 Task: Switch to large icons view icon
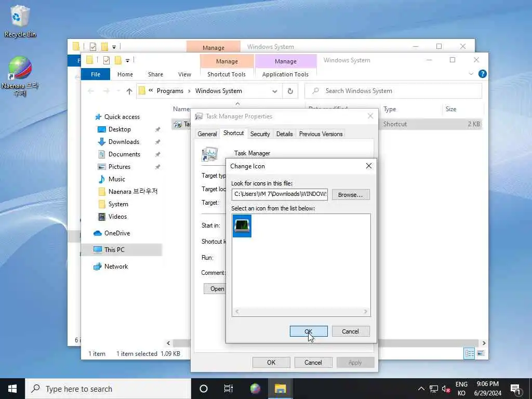481,353
